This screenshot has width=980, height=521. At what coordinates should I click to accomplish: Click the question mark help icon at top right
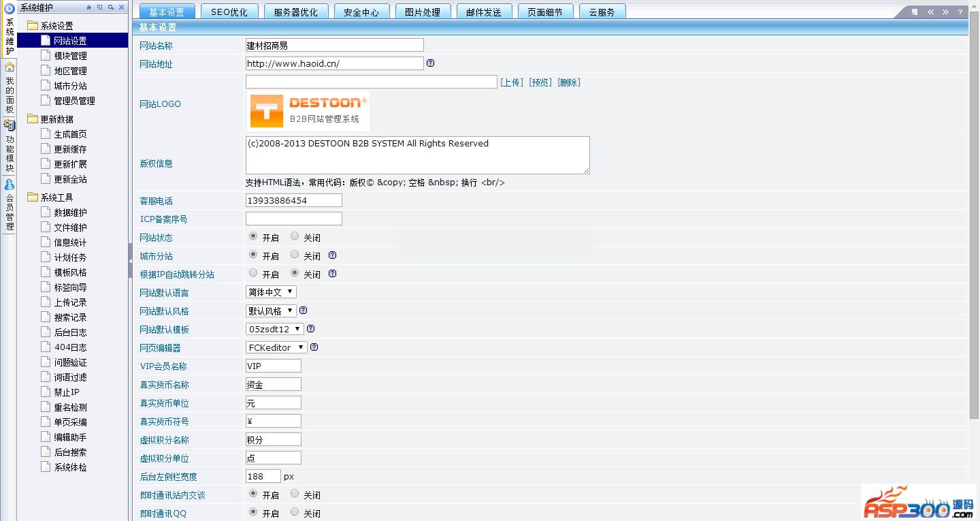point(960,12)
